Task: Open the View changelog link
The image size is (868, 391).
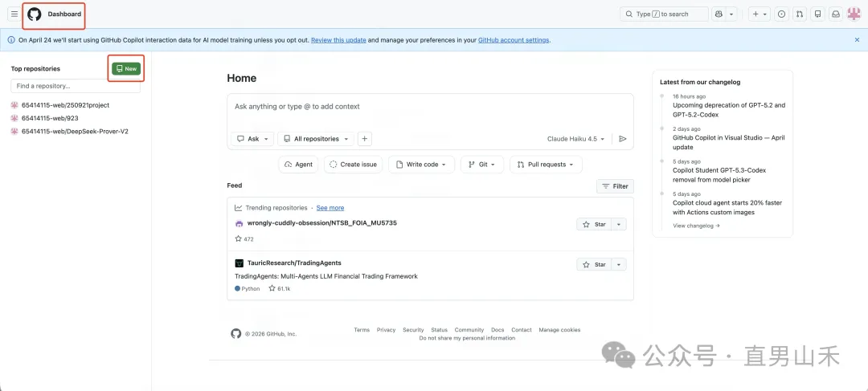Action: pos(696,226)
